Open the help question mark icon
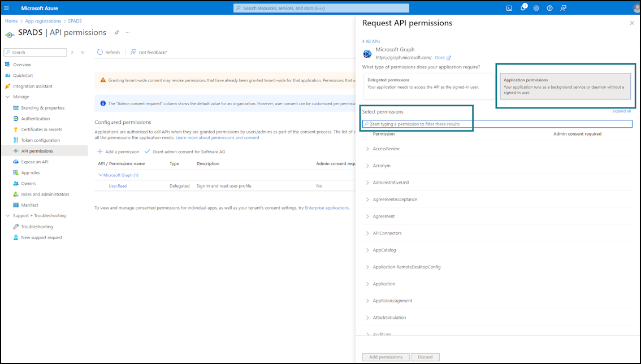 click(550, 8)
